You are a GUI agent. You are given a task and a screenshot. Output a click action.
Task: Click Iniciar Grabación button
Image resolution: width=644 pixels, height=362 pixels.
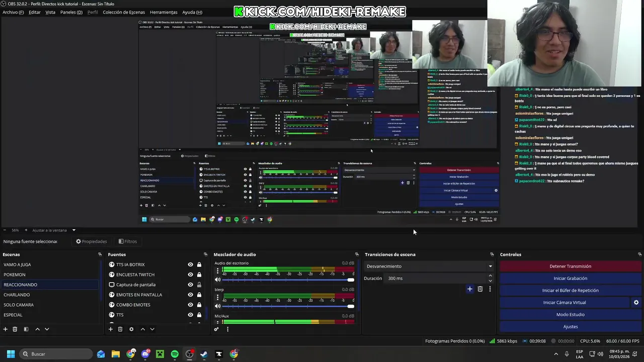coord(570,279)
